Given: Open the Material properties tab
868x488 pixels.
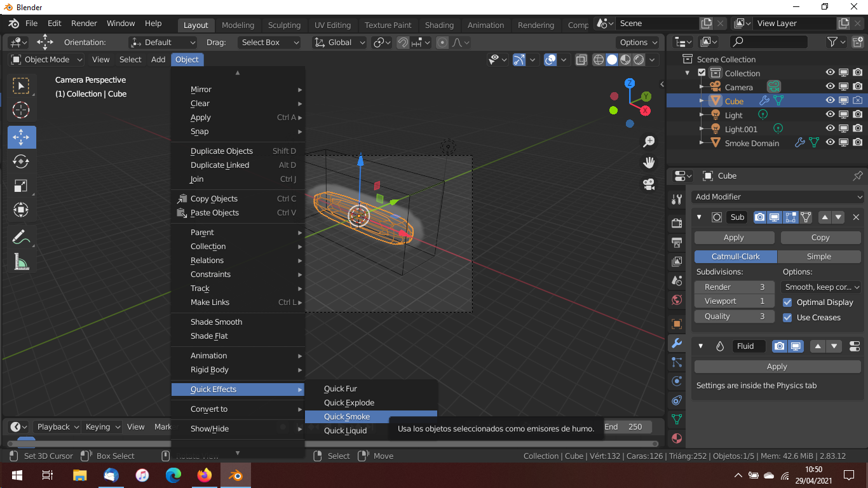Looking at the screenshot, I should tap(677, 438).
